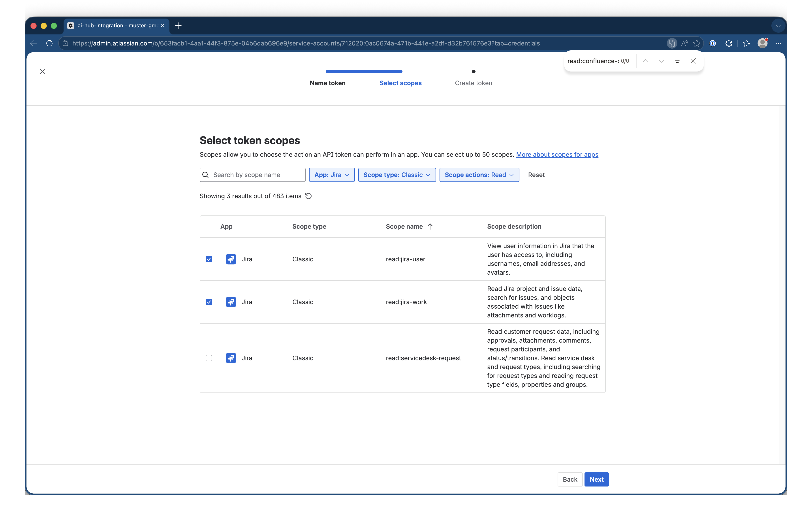Open the browser profile avatar
The width and height of the screenshot is (812, 528).
pos(763,43)
